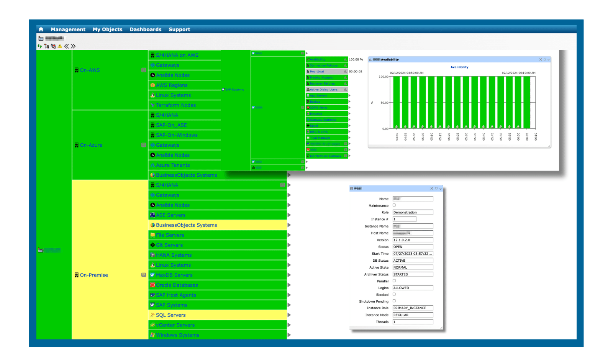The height and width of the screenshot is (364, 613).
Task: Enable the Parallel checkbox
Action: coord(394,281)
